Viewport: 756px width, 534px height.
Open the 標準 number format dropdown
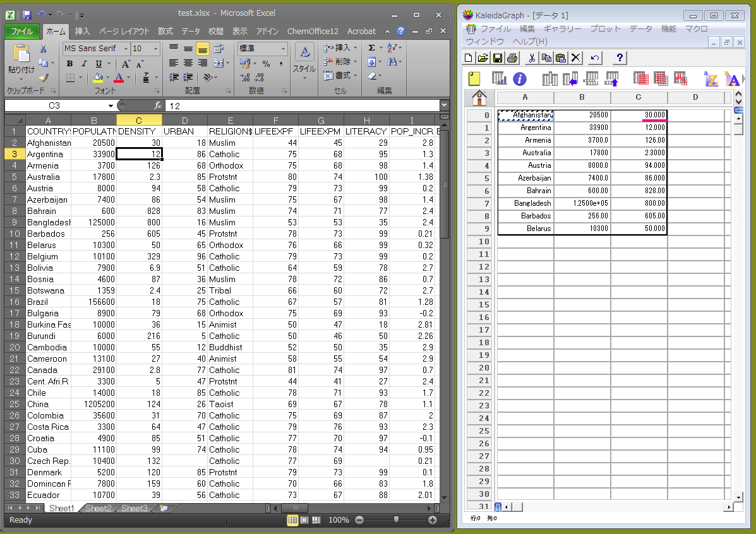(283, 49)
